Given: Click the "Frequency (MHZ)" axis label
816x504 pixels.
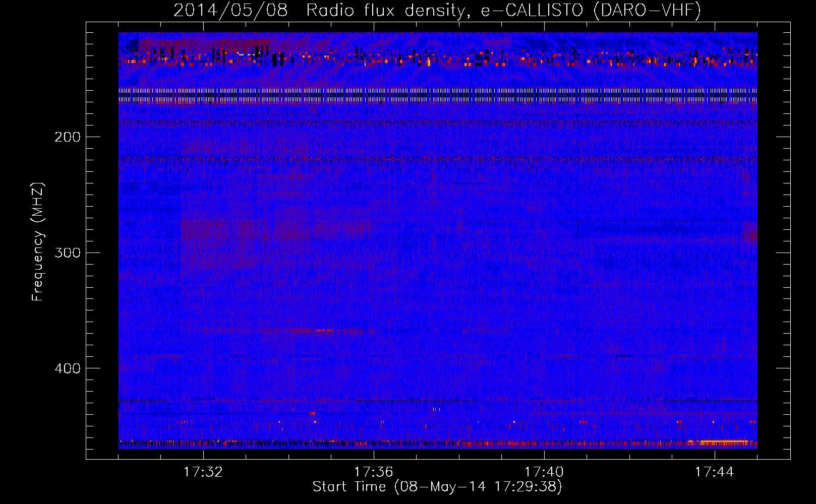Looking at the screenshot, I should point(38,242).
